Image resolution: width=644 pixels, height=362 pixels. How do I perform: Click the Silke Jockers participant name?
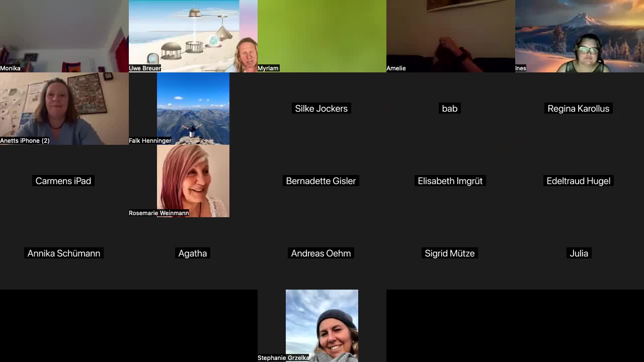point(321,109)
